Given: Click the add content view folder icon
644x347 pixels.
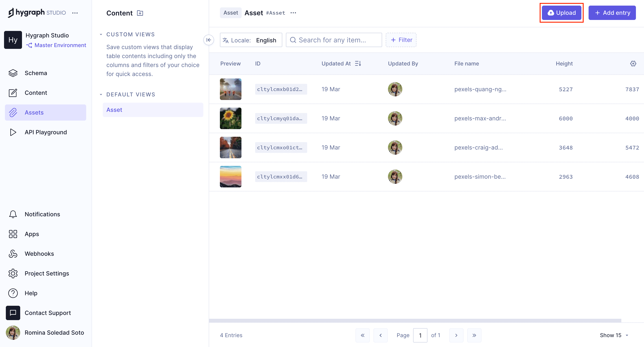Looking at the screenshot, I should click(x=140, y=13).
